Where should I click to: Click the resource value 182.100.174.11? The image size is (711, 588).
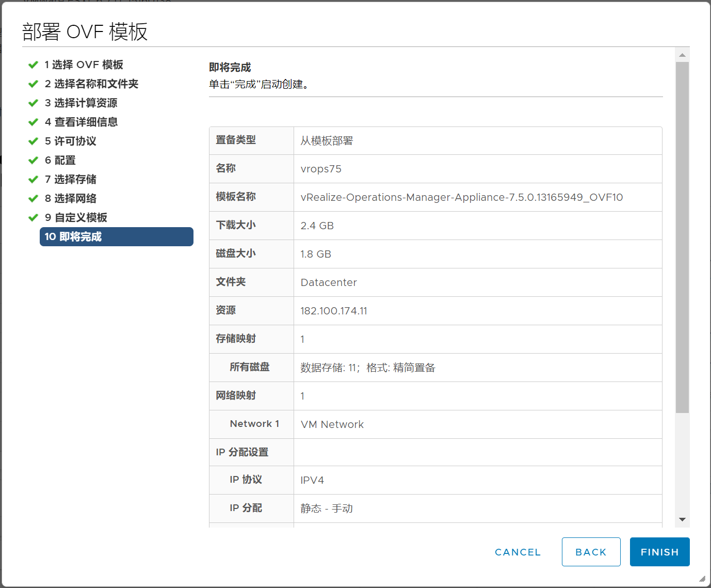[x=334, y=311]
